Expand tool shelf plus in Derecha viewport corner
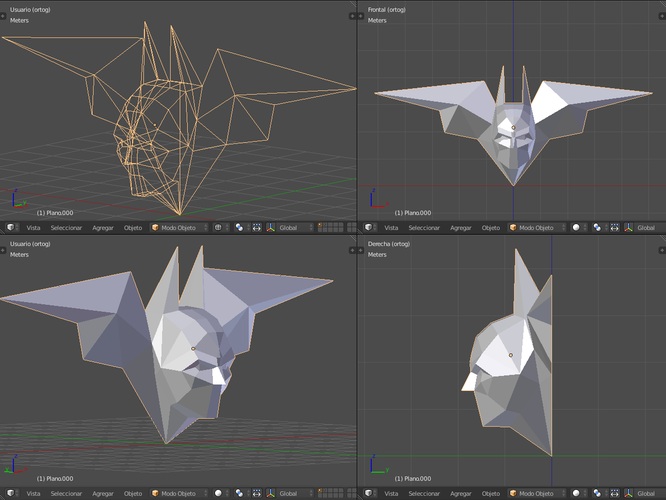 click(361, 251)
